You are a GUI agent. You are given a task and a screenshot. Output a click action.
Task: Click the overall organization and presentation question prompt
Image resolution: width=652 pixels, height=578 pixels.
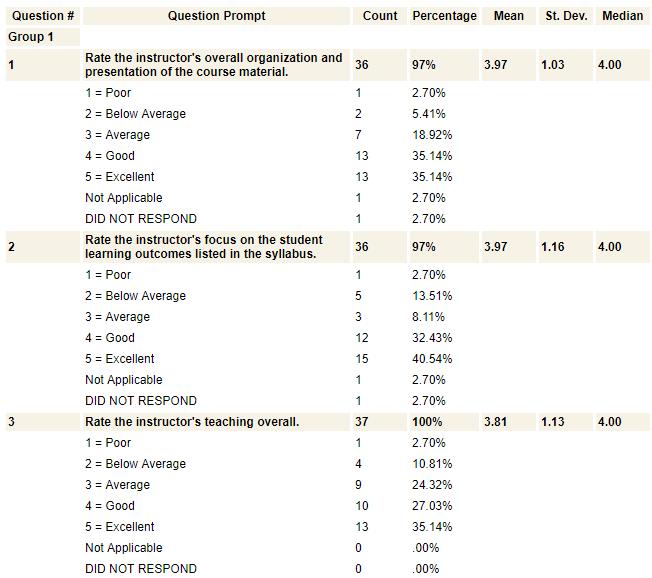click(x=214, y=65)
